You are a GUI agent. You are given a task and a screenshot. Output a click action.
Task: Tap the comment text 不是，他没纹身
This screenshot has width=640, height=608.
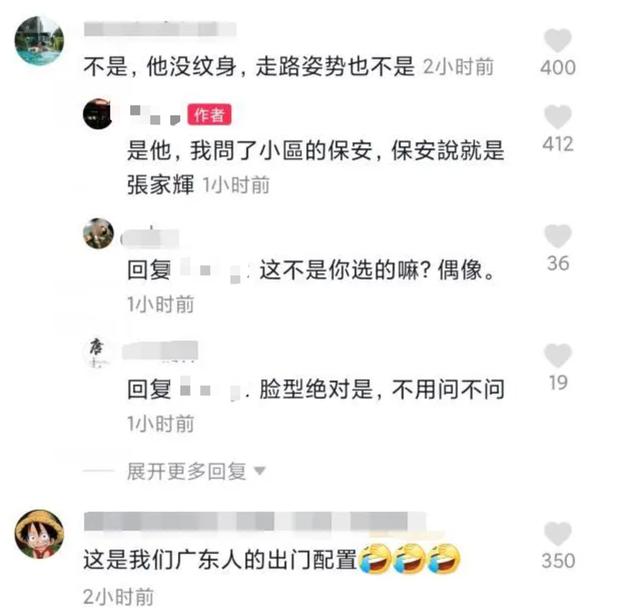pos(249,67)
